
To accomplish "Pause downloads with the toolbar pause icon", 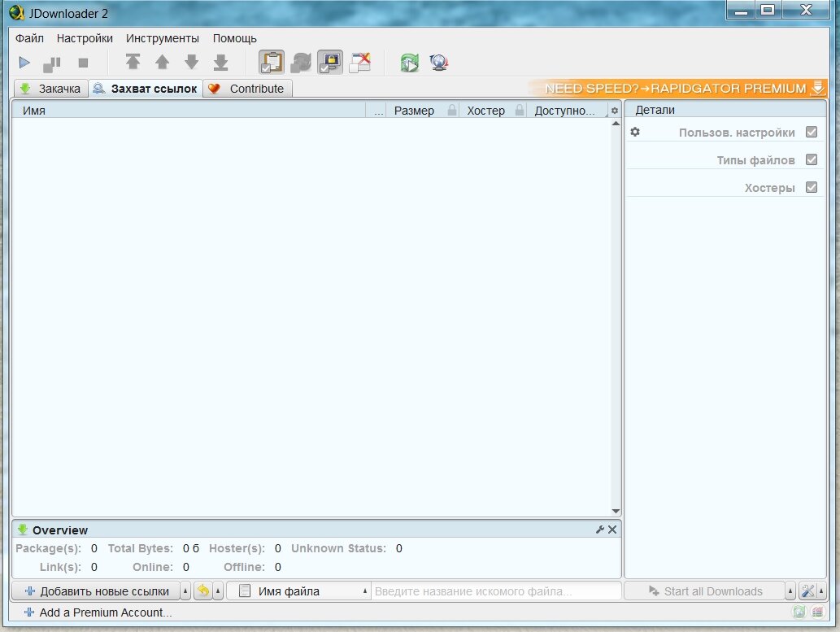I will [x=52, y=63].
